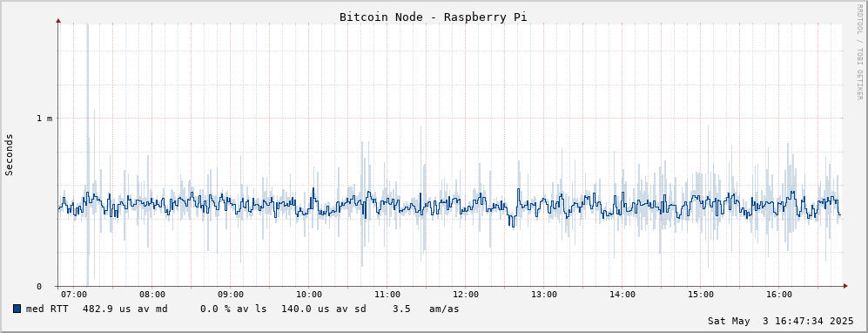868x333 pixels.
Task: Select the "0" y-axis tick label
Action: [39, 287]
